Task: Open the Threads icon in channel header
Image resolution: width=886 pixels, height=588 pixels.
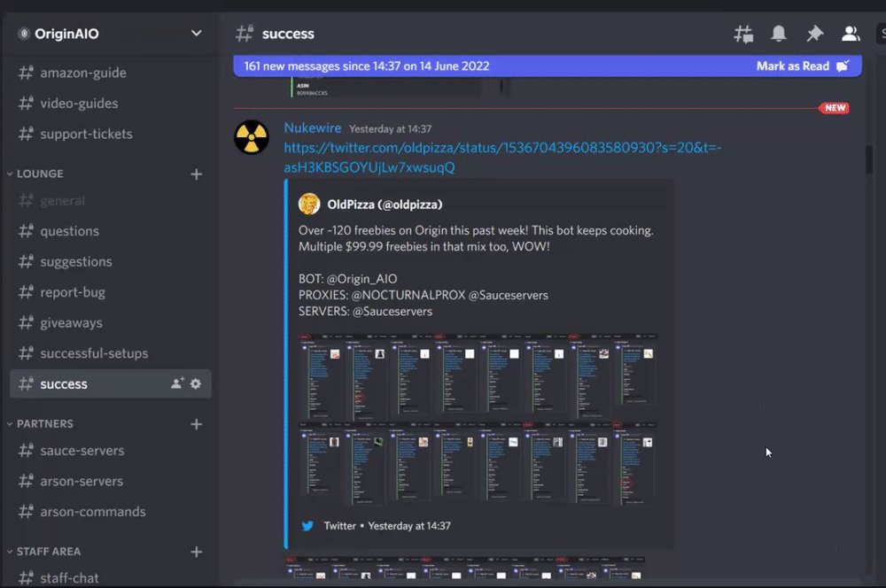Action: click(x=743, y=34)
